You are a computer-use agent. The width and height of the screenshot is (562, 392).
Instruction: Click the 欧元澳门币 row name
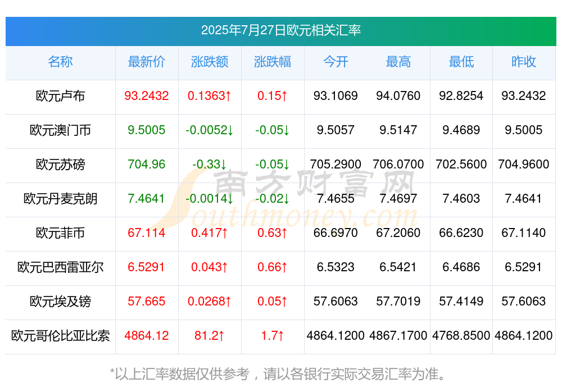(x=60, y=130)
